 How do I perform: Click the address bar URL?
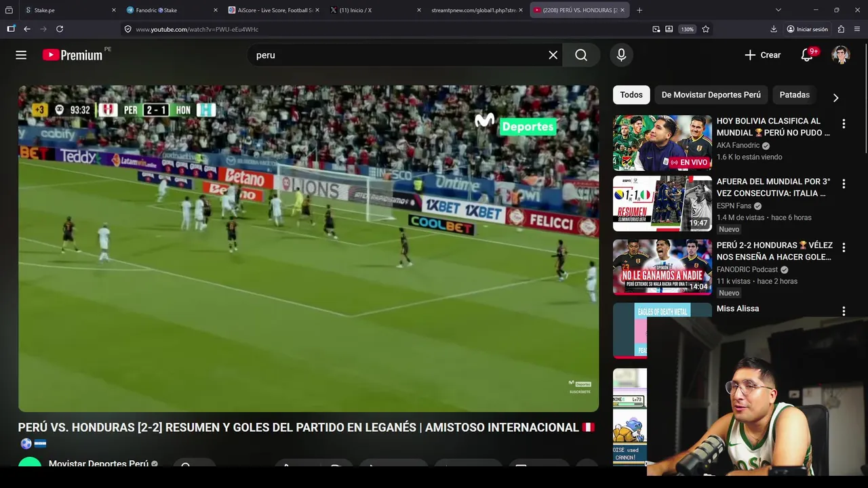tap(197, 29)
